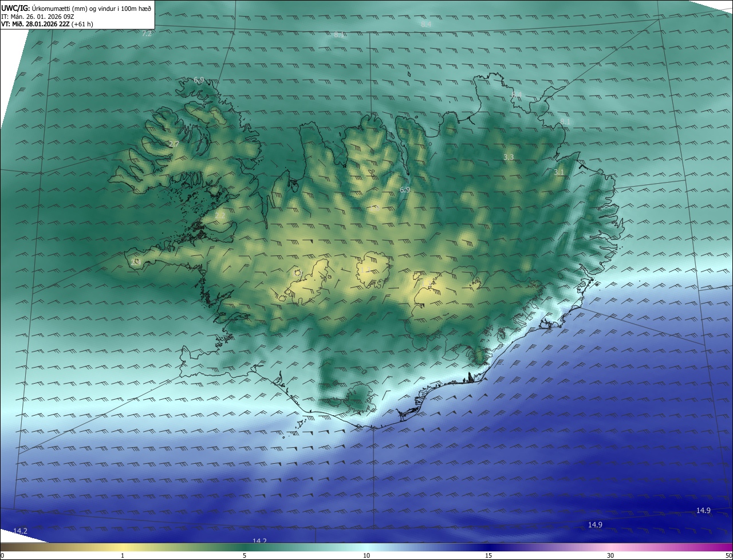The image size is (733, 560).
Task: Click the UWC/IG Úrkomumætti title line
Action: pyautogui.click(x=76, y=8)
